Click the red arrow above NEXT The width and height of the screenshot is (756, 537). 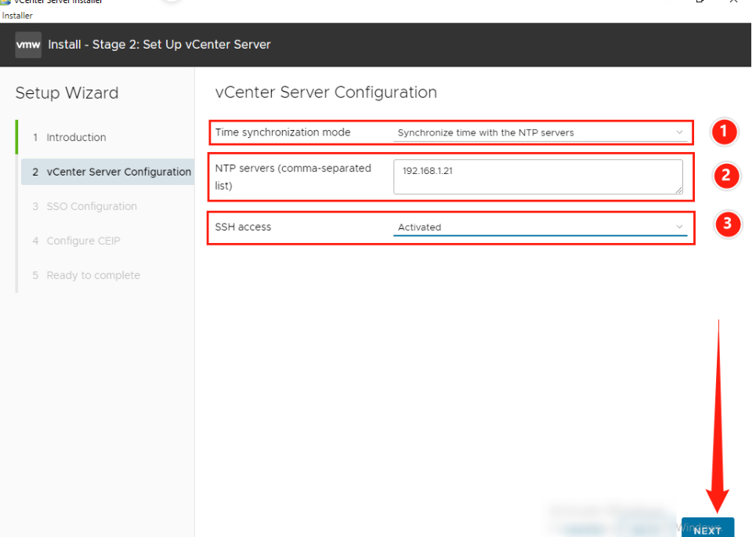coord(718,415)
